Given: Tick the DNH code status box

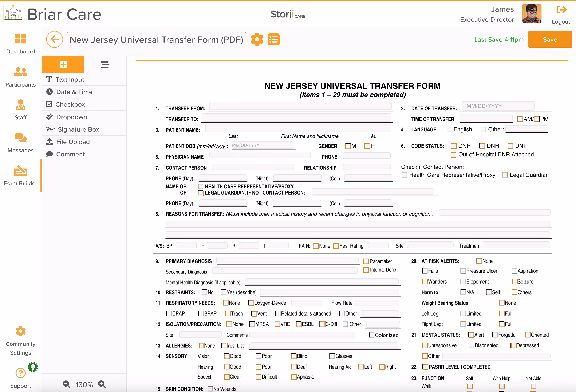Looking at the screenshot, I should tap(482, 146).
